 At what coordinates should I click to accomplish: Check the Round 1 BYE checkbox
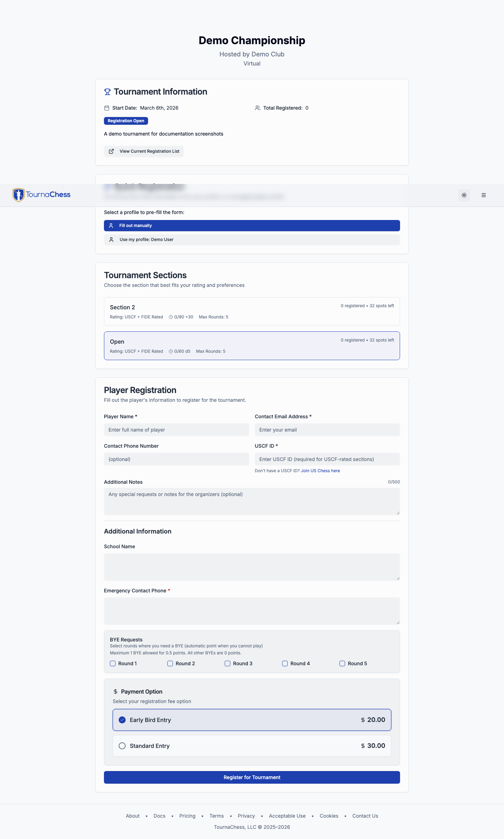[x=113, y=663]
